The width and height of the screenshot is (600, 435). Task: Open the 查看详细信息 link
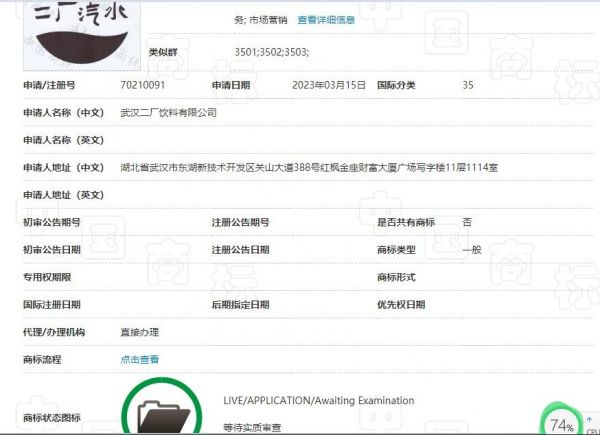coord(326,19)
